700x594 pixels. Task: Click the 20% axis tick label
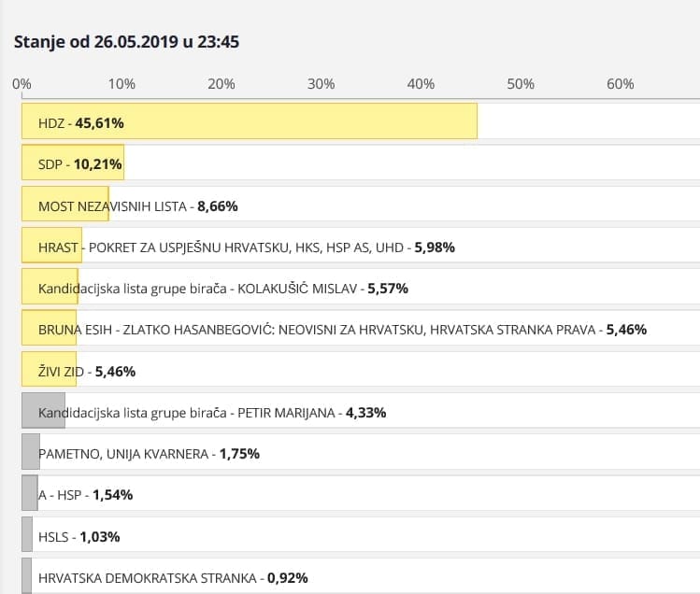(221, 84)
